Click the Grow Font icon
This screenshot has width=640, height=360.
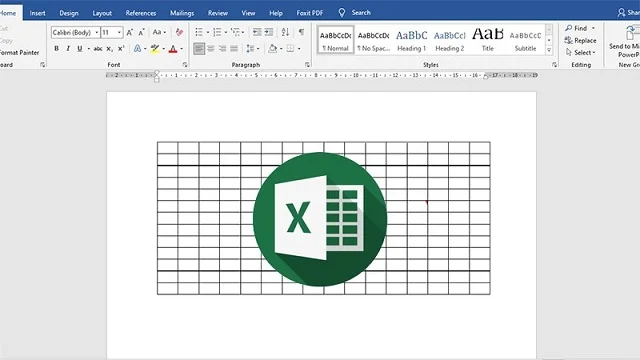[129, 32]
